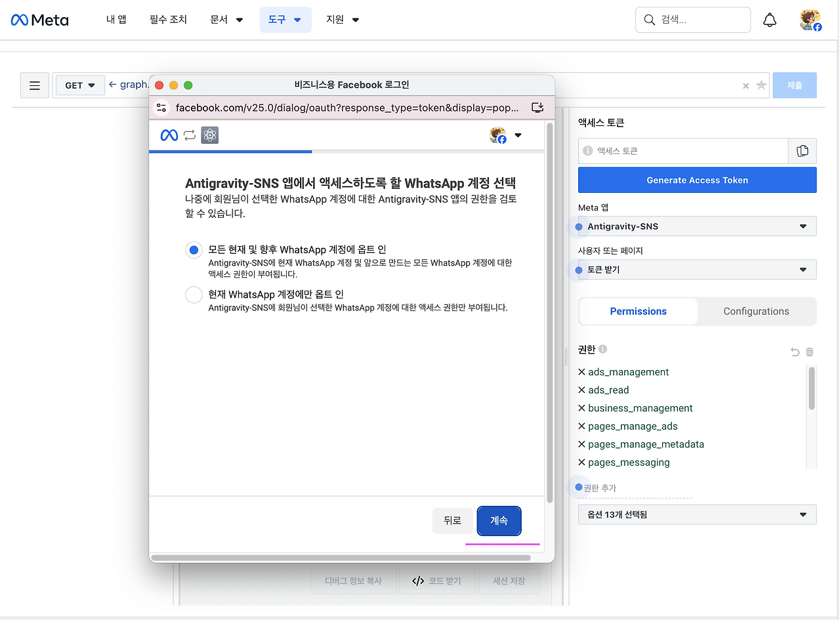The image size is (840, 620).
Task: Click the heading 'WhatsApp 계정 선택' in the popup
Action: pos(460,183)
